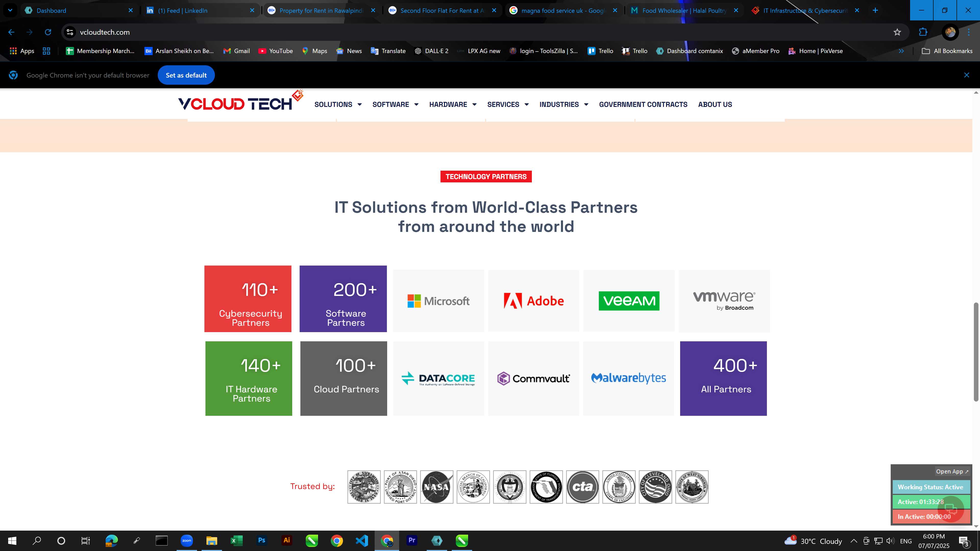Open Excel from the taskbar
The width and height of the screenshot is (980, 551).
[237, 540]
